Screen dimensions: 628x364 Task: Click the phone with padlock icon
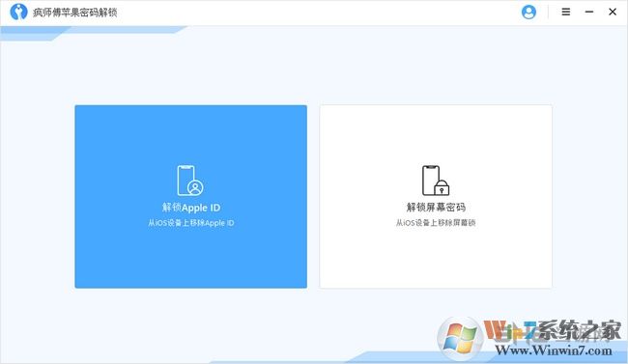pos(436,181)
